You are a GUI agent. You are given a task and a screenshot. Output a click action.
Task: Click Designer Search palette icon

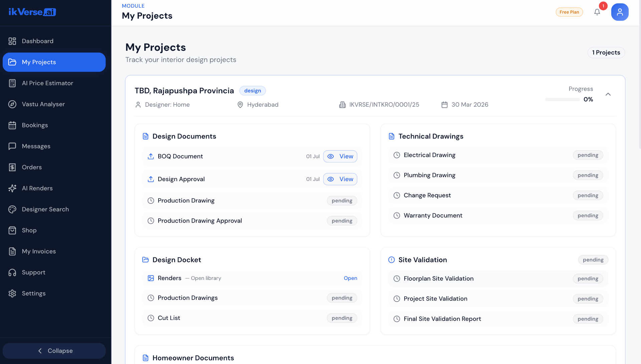click(x=12, y=209)
